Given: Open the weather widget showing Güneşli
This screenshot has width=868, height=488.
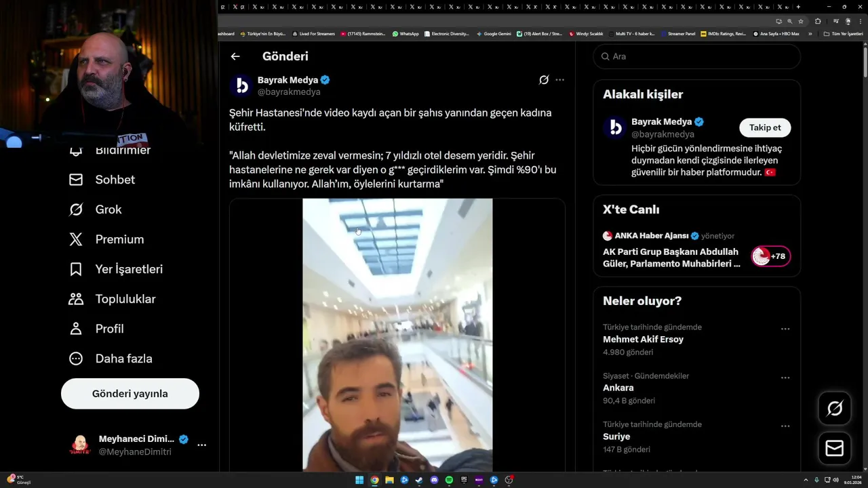Looking at the screenshot, I should (19, 479).
